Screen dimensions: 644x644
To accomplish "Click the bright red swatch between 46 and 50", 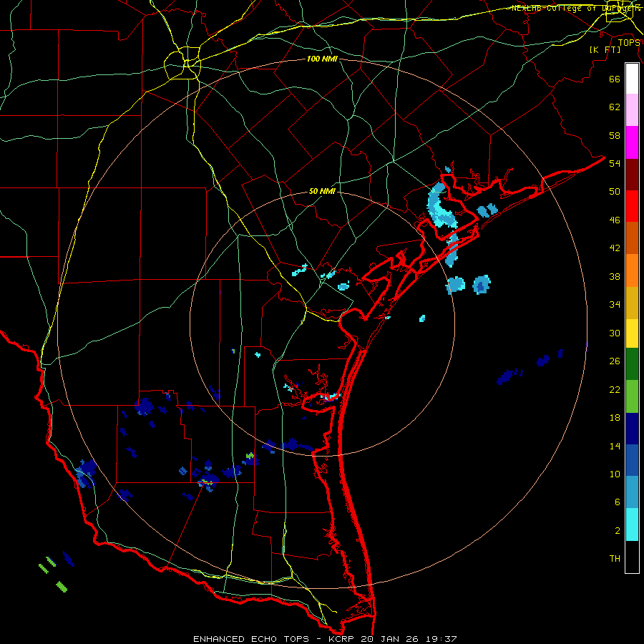I will point(632,206).
